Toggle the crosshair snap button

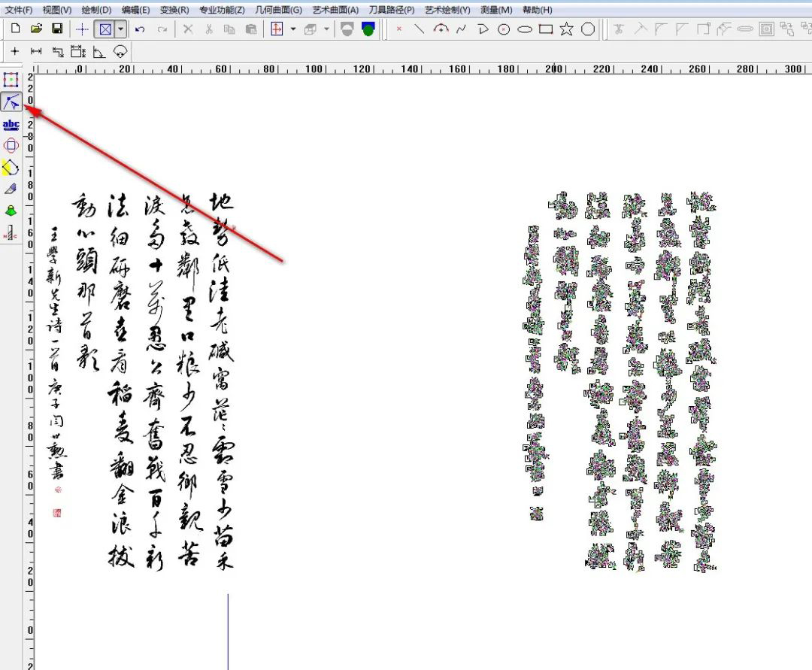coord(82,29)
